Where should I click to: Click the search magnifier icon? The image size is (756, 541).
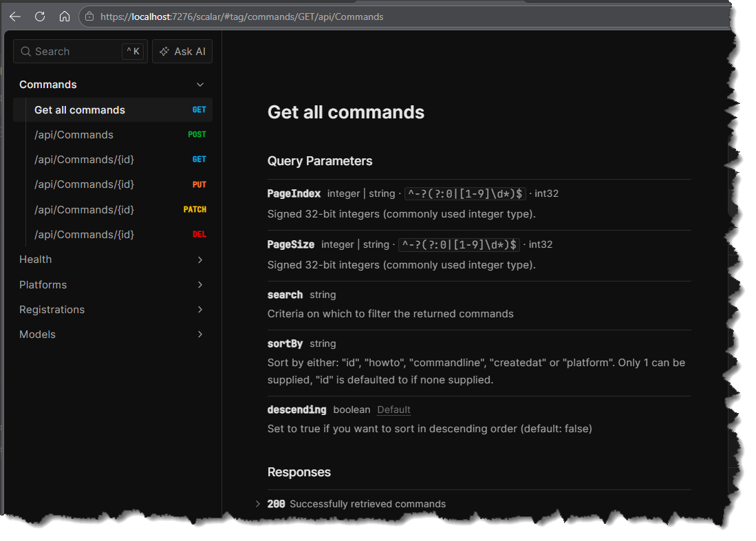tap(24, 51)
